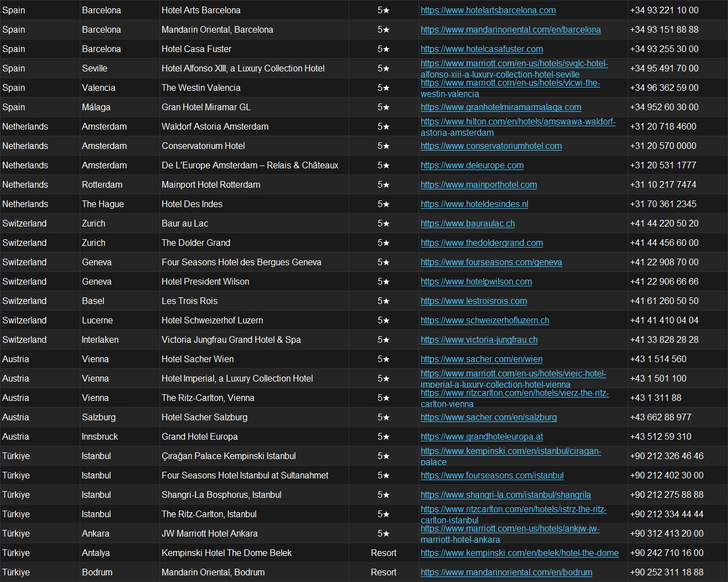
Task: Open the Hotel Imperial Vienna Marriott link
Action: pyautogui.click(x=513, y=379)
